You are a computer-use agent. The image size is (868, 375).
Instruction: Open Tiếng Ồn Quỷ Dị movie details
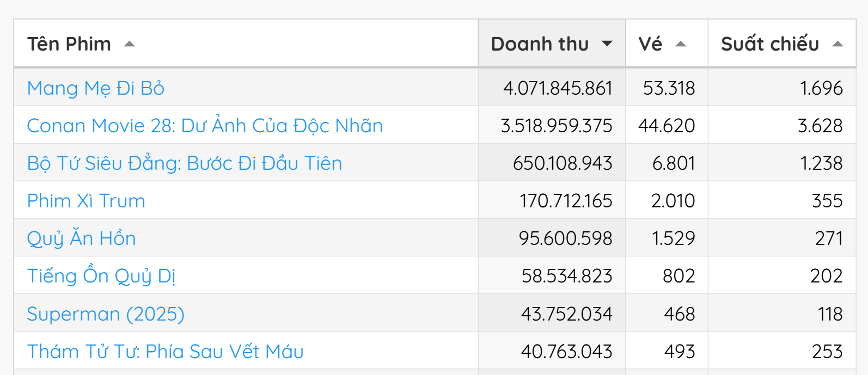click(101, 275)
